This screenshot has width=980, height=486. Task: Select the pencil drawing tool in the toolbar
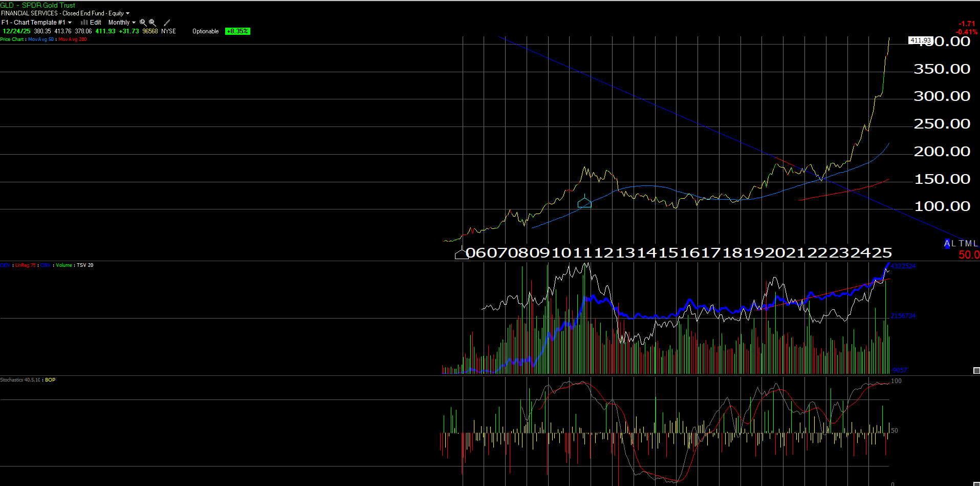point(166,23)
